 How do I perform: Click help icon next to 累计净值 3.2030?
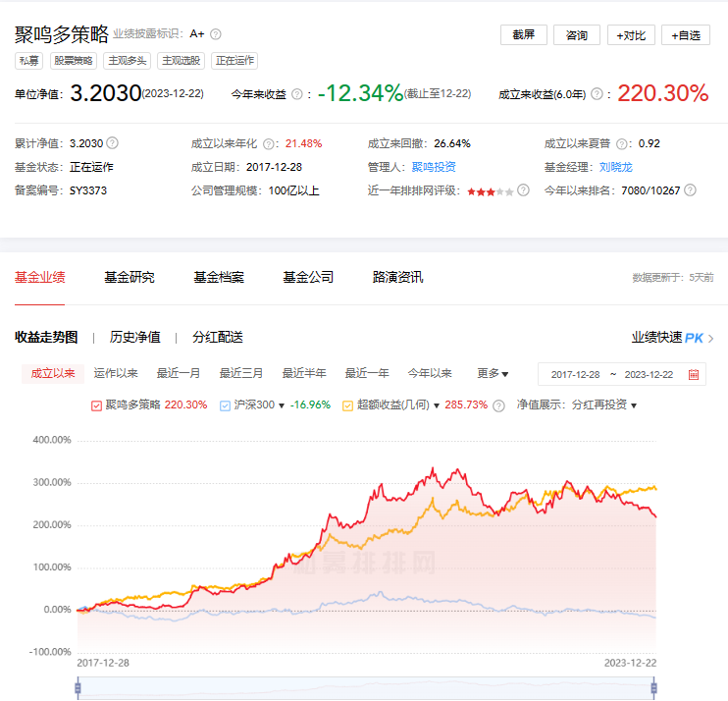(113, 143)
